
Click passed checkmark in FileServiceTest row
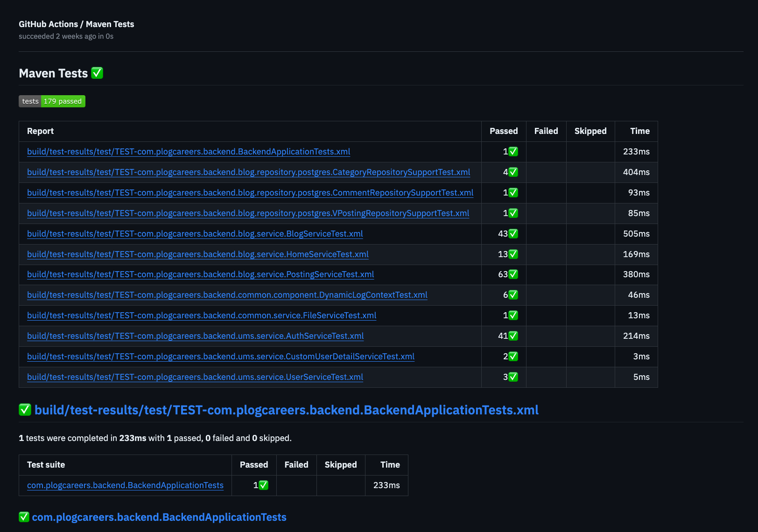click(513, 315)
